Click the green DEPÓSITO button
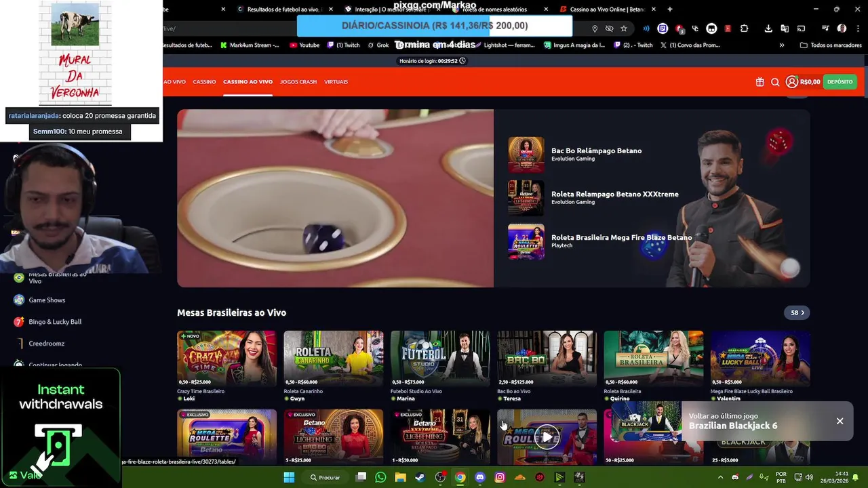The width and height of the screenshot is (868, 488). [x=840, y=82]
